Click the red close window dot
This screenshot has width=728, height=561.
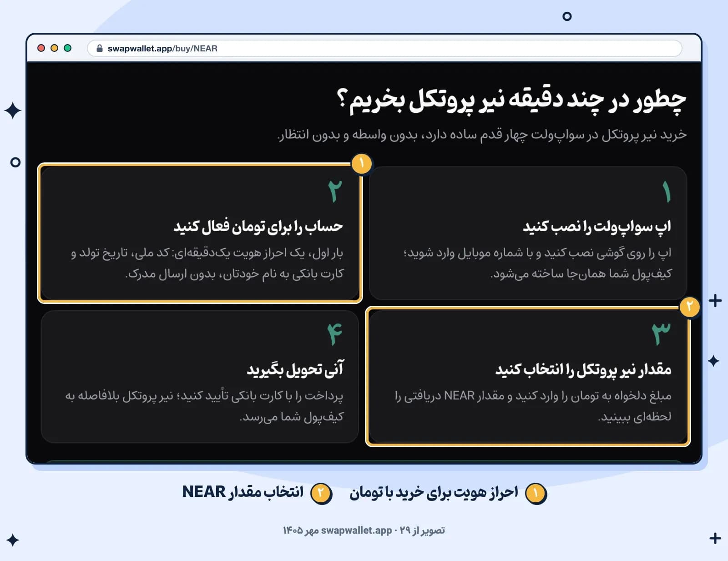coord(41,48)
